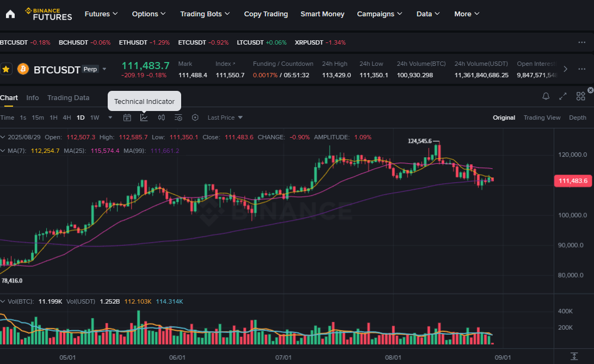Screen dimensions: 594x364
Task: Switch to Depth chart
Action: pyautogui.click(x=577, y=118)
